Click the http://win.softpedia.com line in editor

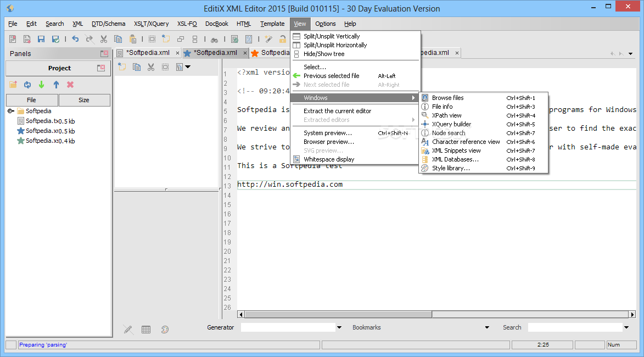click(290, 185)
